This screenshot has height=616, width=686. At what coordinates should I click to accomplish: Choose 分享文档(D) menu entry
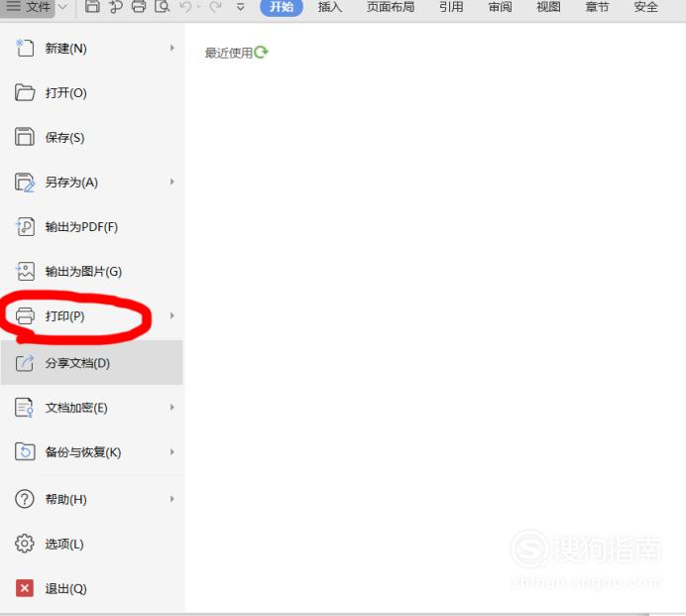tap(92, 362)
